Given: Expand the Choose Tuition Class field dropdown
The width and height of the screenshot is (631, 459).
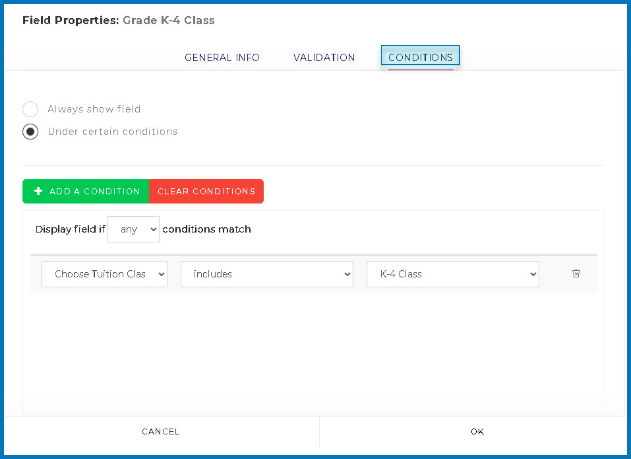Looking at the screenshot, I should pos(104,274).
